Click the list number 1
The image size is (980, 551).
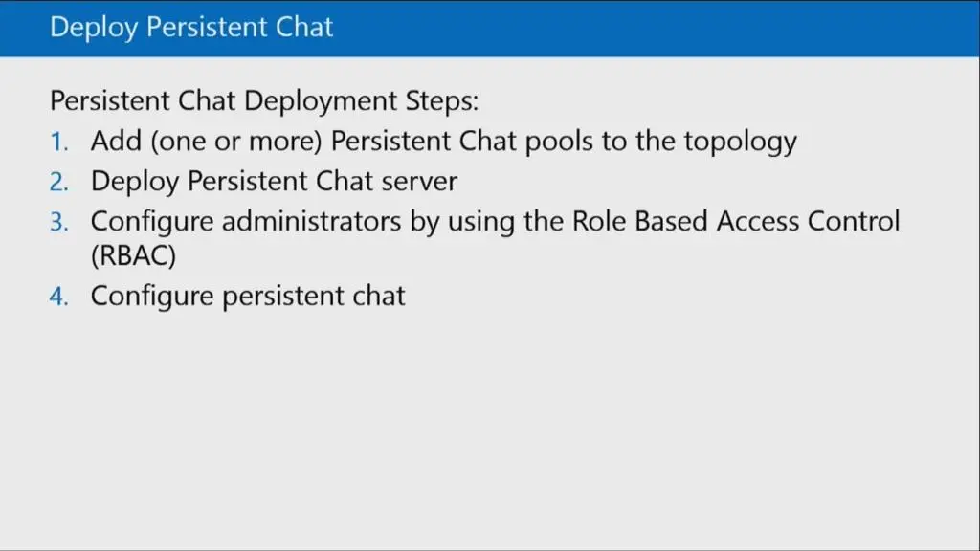coord(58,142)
